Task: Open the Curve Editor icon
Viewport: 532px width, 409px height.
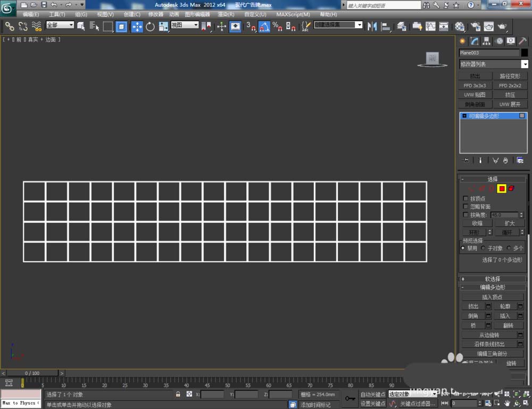Action: 430,26
